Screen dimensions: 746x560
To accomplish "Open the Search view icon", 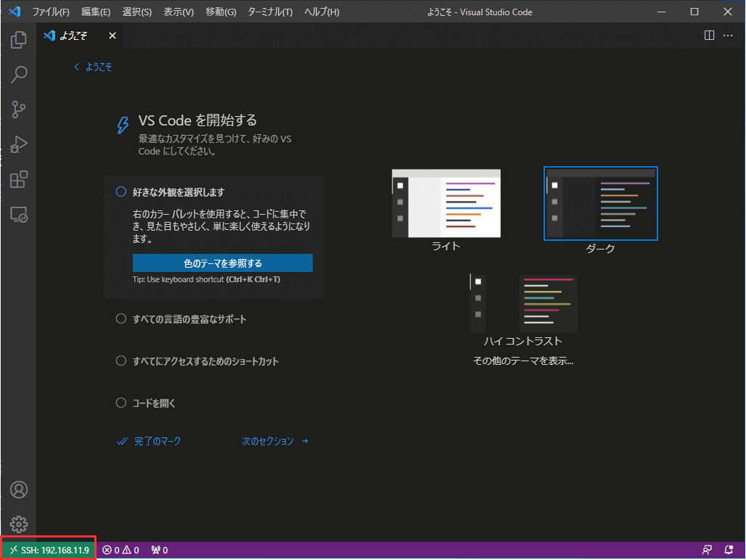I will (19, 75).
